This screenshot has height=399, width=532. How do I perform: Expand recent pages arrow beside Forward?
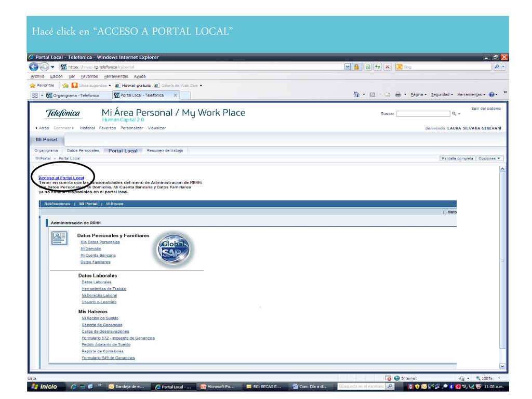(52, 67)
